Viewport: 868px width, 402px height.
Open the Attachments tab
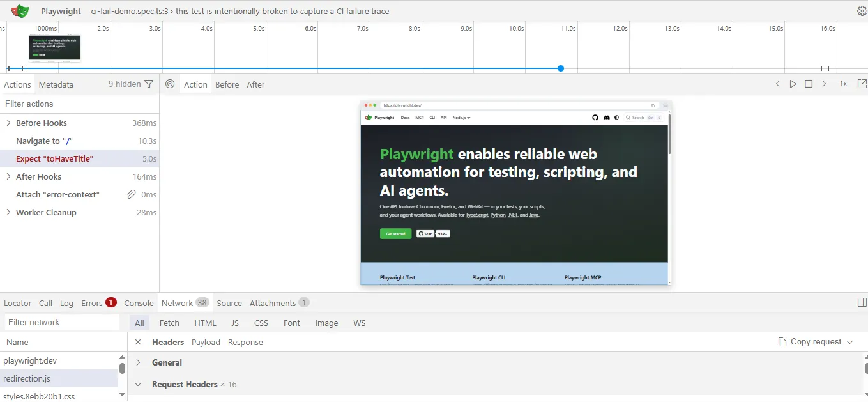tap(279, 303)
